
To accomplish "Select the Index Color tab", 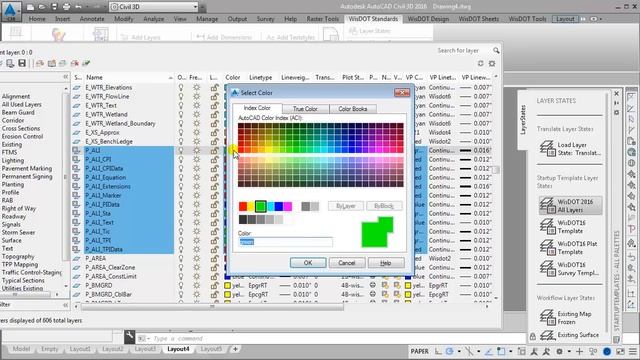I will (257, 108).
